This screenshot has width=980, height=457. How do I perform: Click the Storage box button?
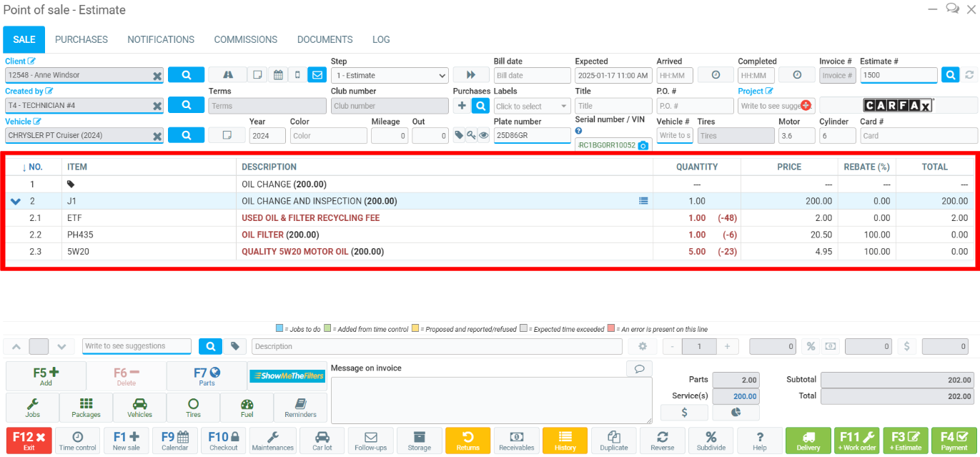click(x=420, y=440)
